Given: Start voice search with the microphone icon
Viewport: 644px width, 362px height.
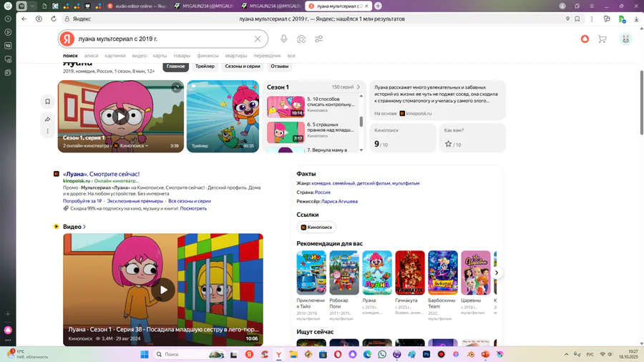Looking at the screenshot, I should tap(284, 39).
